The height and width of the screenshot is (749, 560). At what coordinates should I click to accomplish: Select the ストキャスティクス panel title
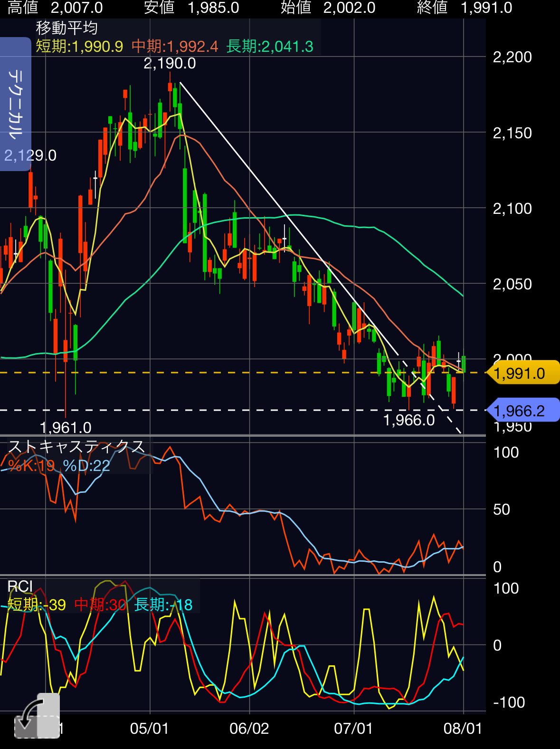click(x=76, y=447)
